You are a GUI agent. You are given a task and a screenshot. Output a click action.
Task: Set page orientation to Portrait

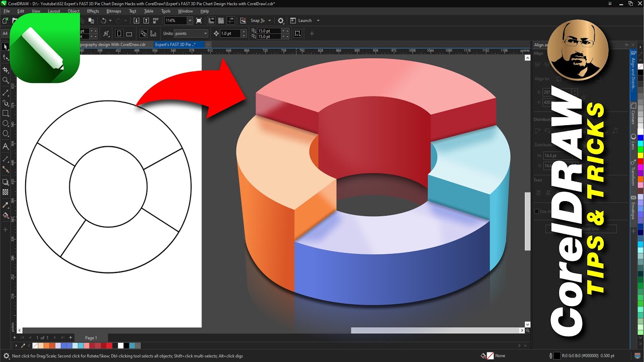pyautogui.click(x=119, y=34)
